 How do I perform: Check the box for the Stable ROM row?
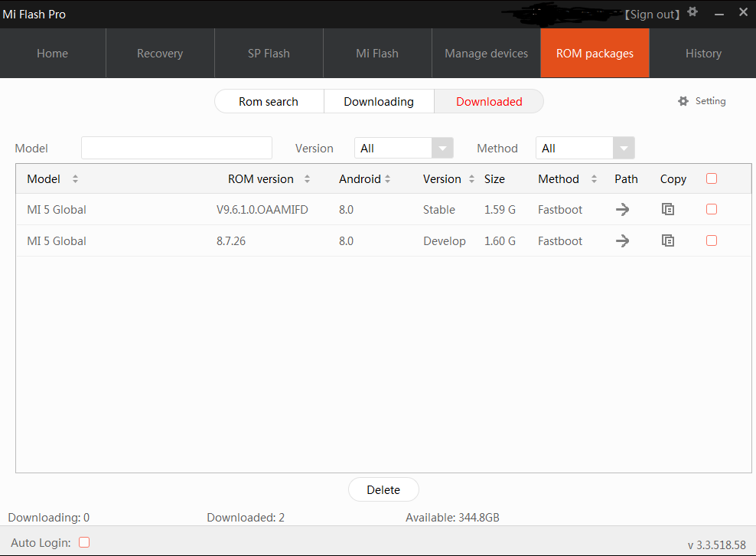[x=712, y=209]
